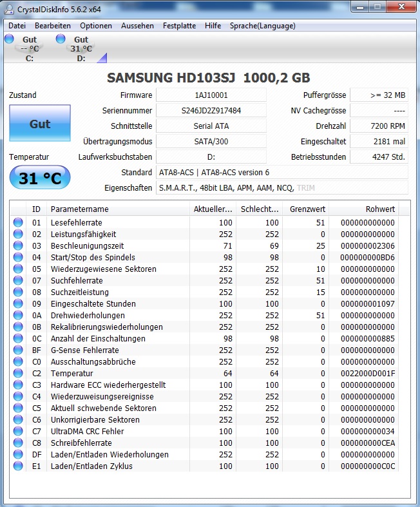Click the Grenzwert column header
This screenshot has width=420, height=507.
coord(305,209)
